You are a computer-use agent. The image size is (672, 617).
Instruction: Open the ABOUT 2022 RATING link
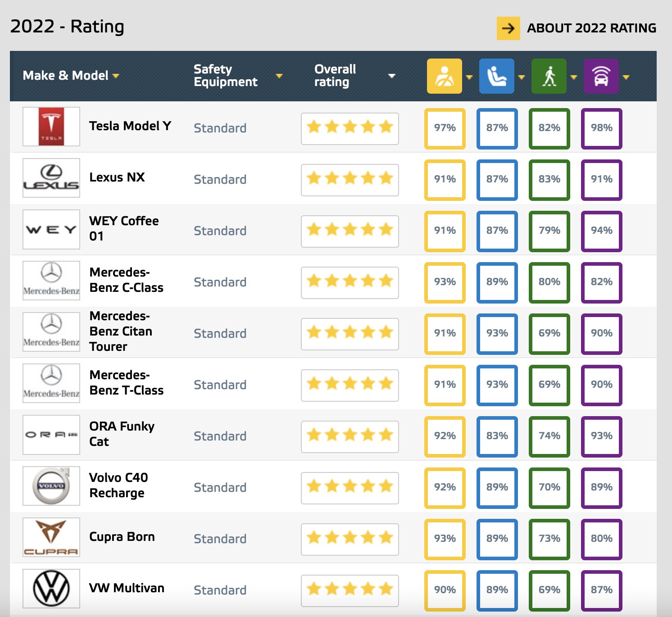(x=591, y=28)
